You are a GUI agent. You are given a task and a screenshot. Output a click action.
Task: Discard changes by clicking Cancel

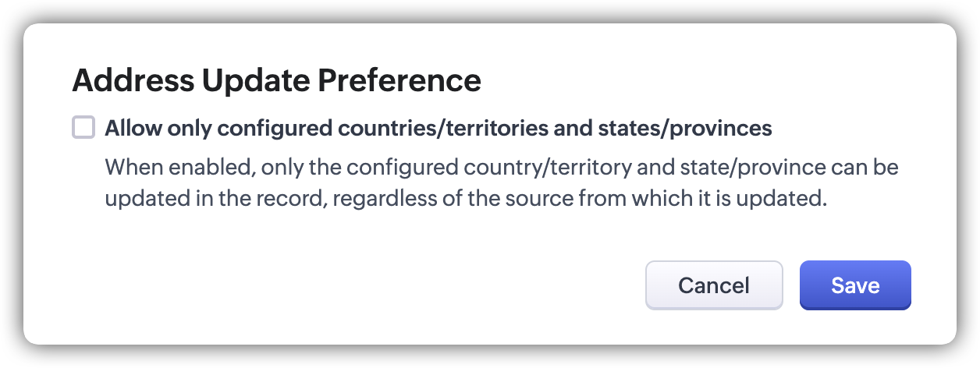point(714,285)
